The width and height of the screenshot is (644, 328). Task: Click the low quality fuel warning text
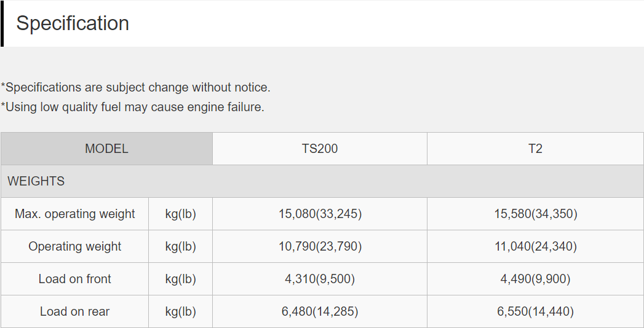point(132,107)
